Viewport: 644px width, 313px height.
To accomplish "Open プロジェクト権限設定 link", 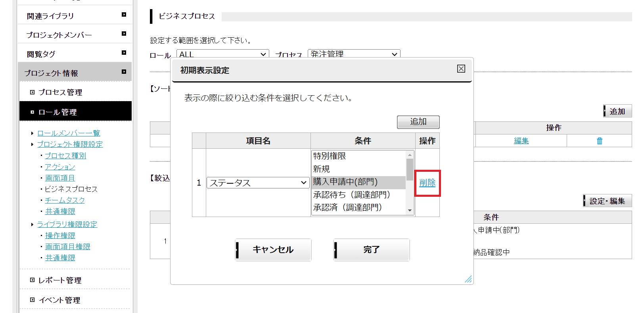I will [70, 144].
